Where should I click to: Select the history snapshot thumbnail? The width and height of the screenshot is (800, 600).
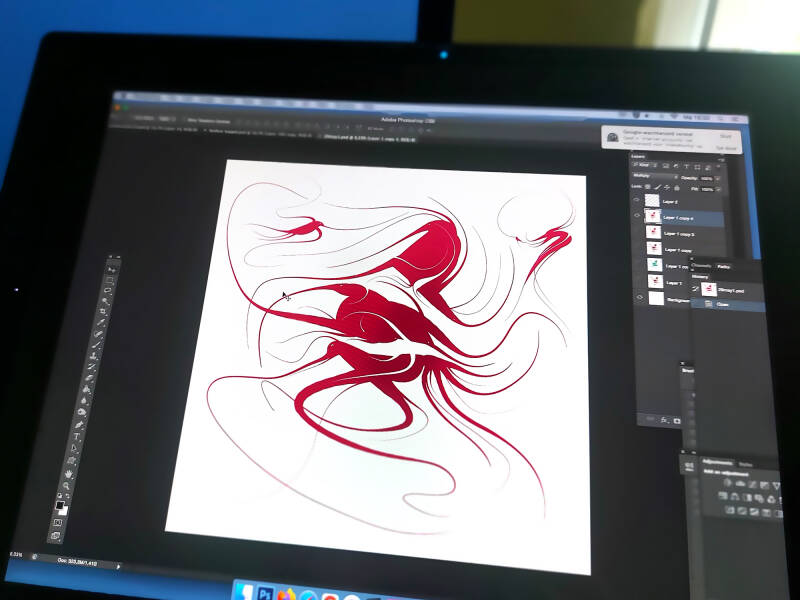709,289
